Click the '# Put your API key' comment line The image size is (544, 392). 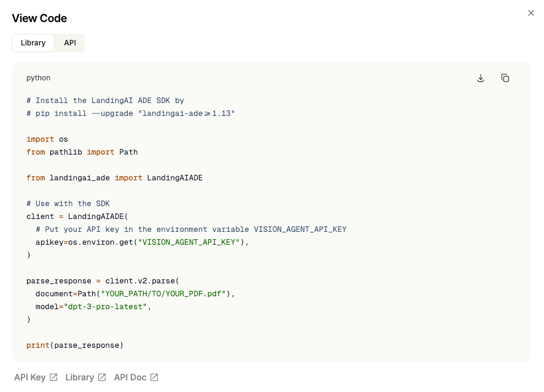click(x=191, y=229)
